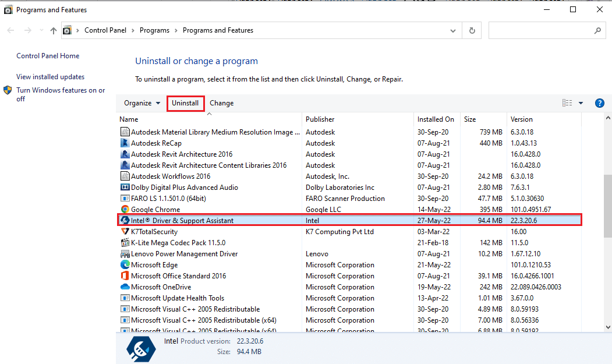Click the large Intel icon in details pane

pyautogui.click(x=141, y=348)
